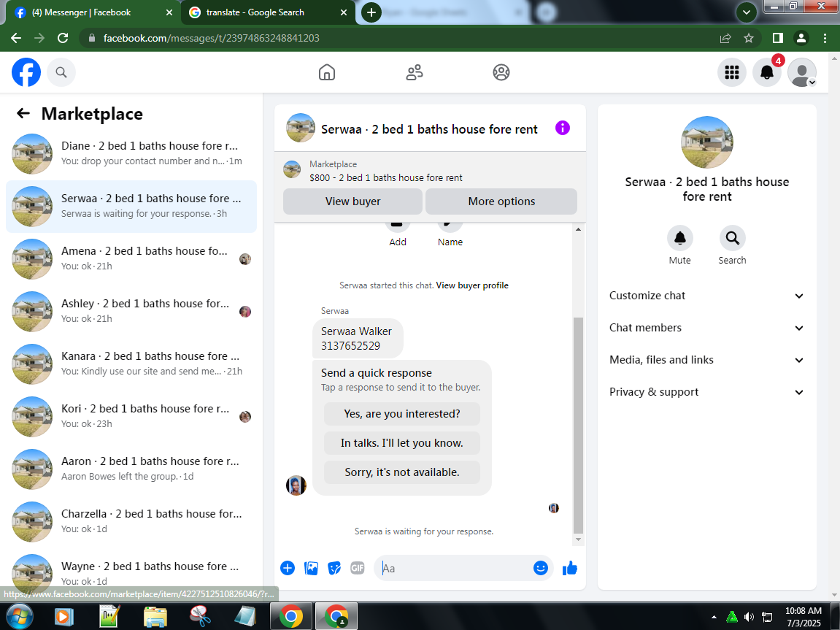Viewport: 840px width, 630px height.
Task: Send a thumbs-up like
Action: pos(570,568)
